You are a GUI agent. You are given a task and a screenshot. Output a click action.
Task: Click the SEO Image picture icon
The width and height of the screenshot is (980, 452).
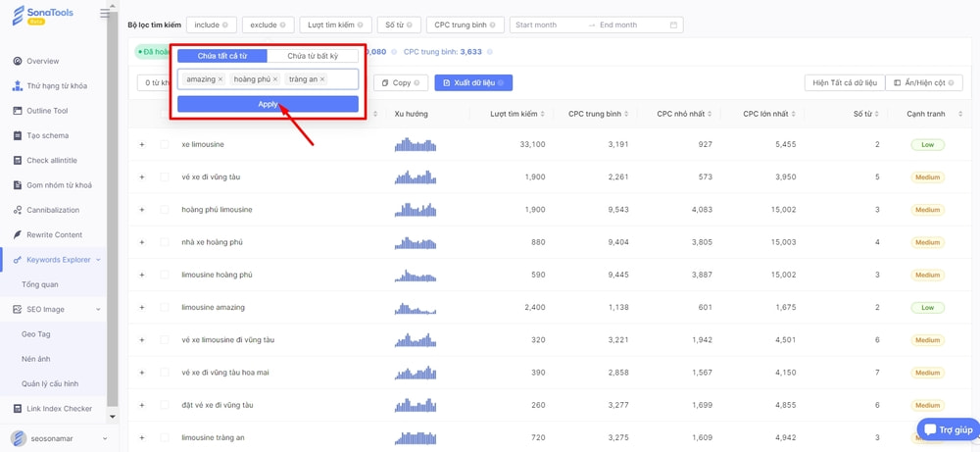tap(18, 309)
